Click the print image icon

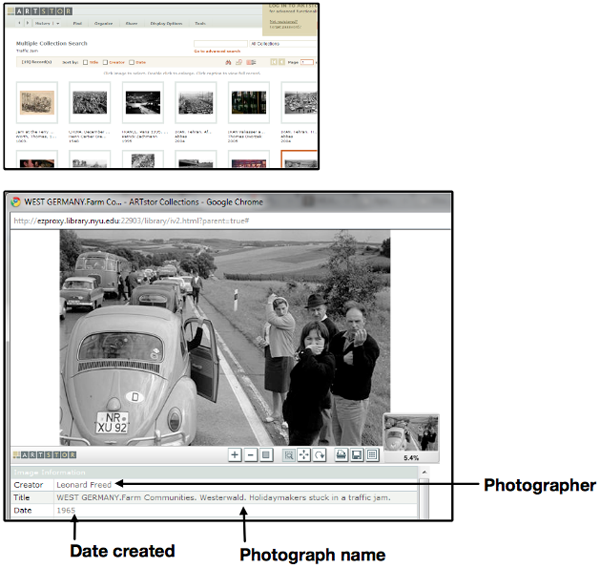pyautogui.click(x=341, y=455)
